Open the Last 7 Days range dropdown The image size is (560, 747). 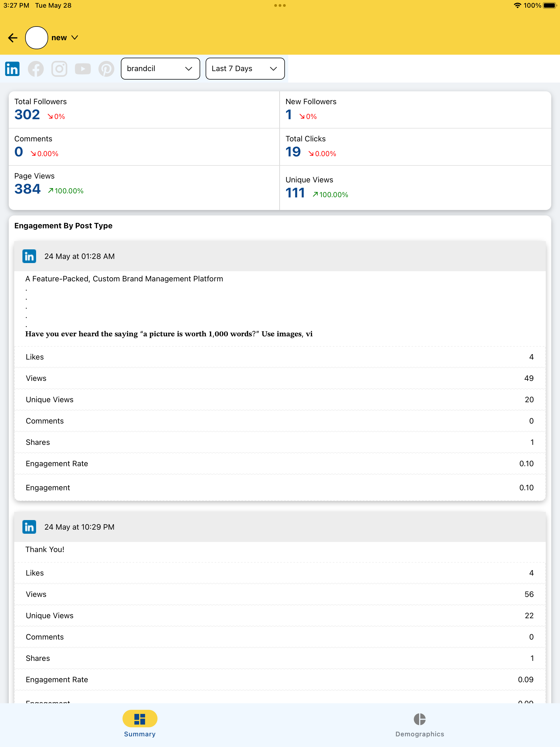[x=245, y=69]
